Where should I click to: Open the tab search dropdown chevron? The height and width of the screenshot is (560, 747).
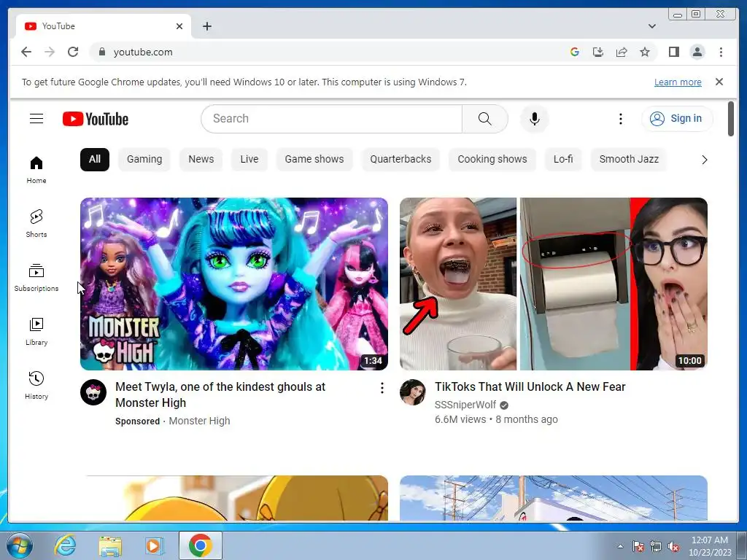[651, 26]
